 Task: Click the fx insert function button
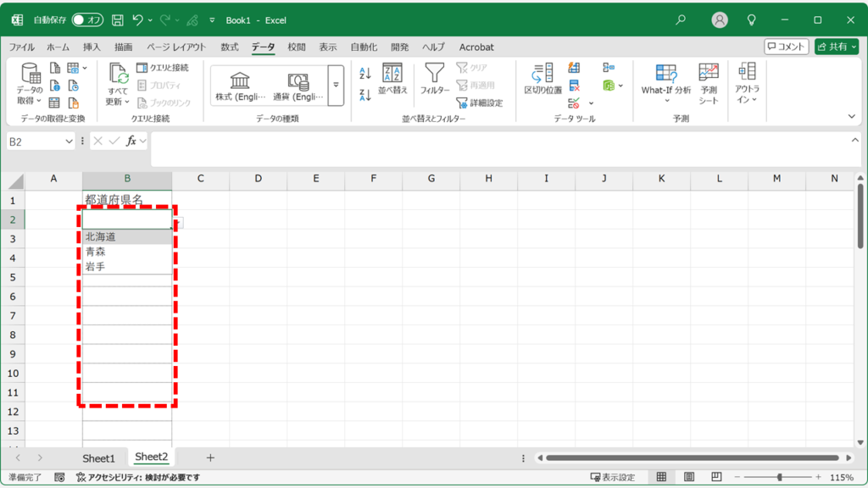131,141
